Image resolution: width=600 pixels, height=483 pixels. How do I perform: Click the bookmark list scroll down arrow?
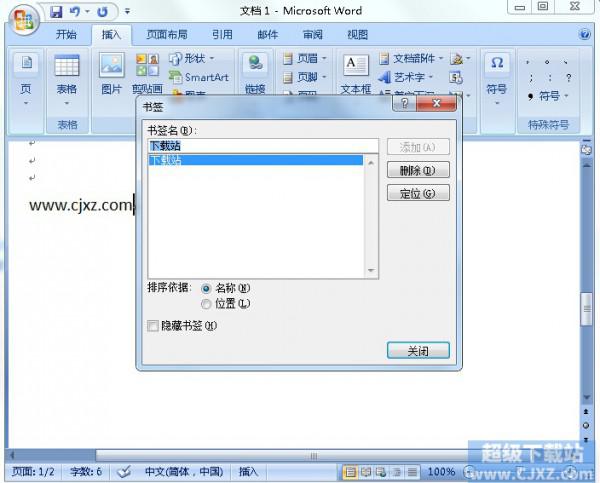(x=370, y=271)
